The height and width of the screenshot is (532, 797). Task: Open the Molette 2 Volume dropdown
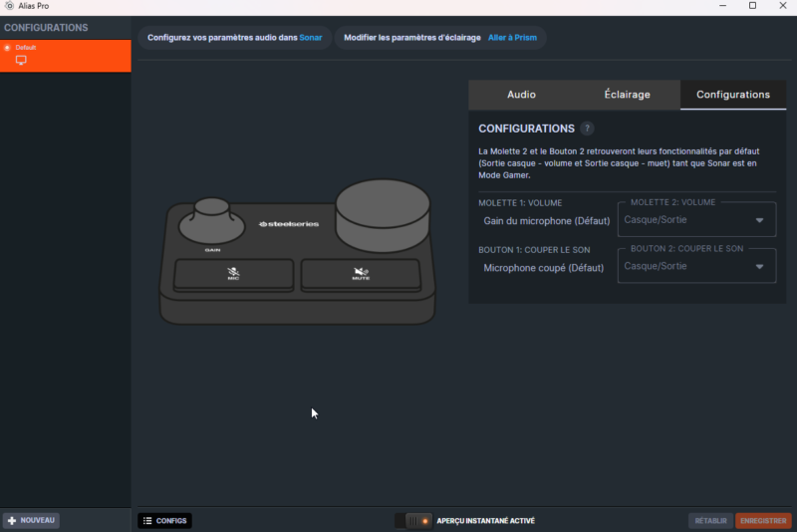(695, 220)
